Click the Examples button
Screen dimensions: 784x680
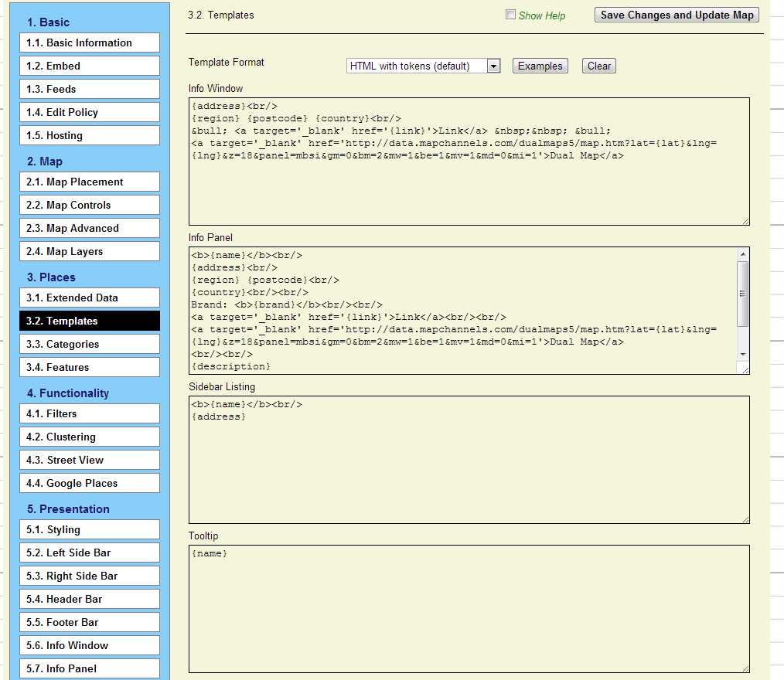(x=540, y=66)
